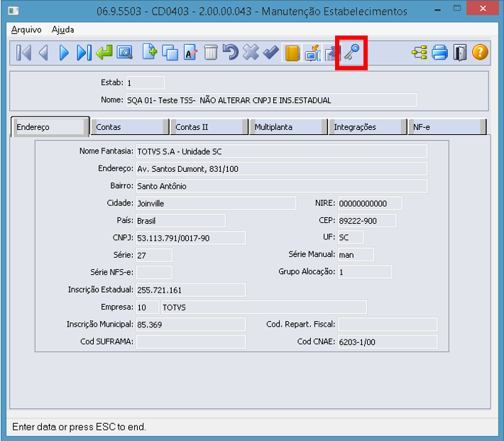
Task: Click the Empresa name field showing TOTVS
Action: pos(264,307)
